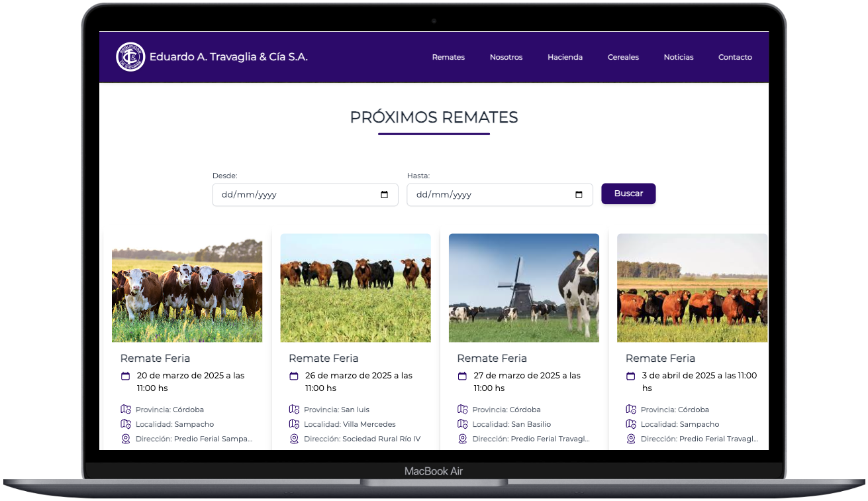Image resolution: width=868 pixels, height=501 pixels.
Task: Open the Cereales menu link
Action: (x=623, y=58)
